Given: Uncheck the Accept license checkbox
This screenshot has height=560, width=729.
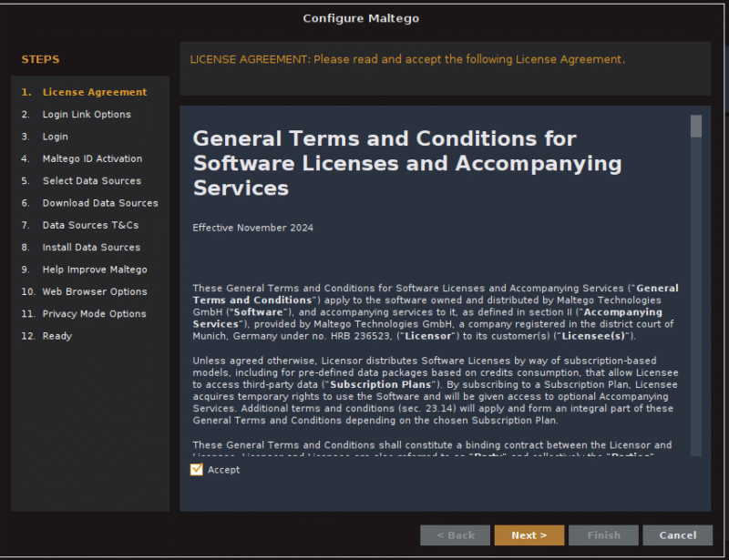Looking at the screenshot, I should tap(197, 470).
